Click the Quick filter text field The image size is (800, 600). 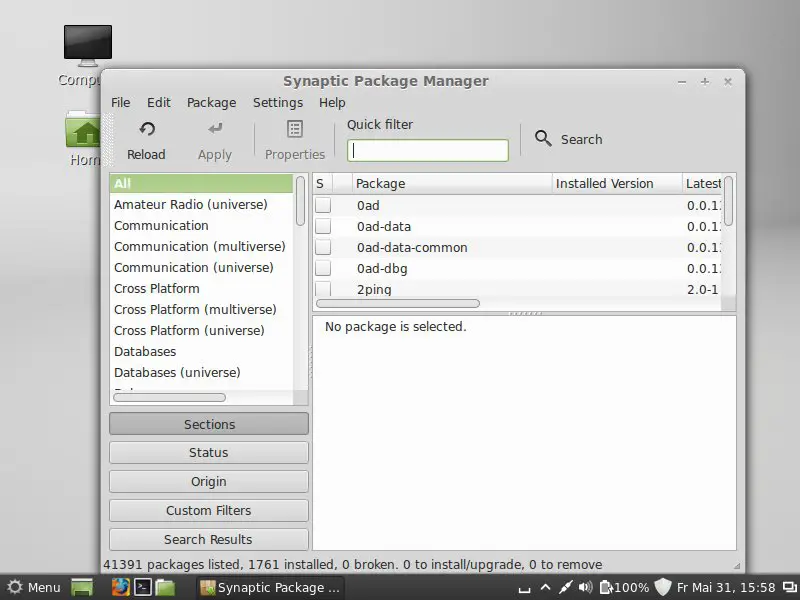428,151
